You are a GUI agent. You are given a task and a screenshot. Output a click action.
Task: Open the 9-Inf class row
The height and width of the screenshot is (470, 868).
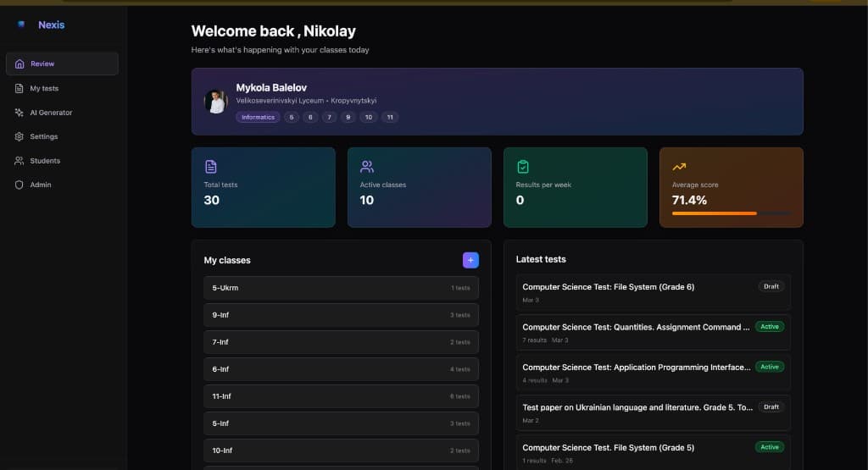point(341,315)
